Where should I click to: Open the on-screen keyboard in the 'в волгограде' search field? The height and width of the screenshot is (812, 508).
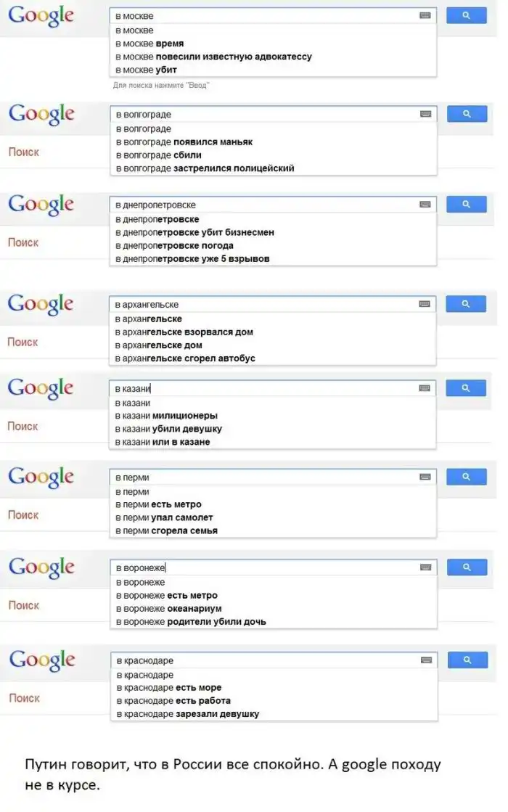[x=425, y=114]
